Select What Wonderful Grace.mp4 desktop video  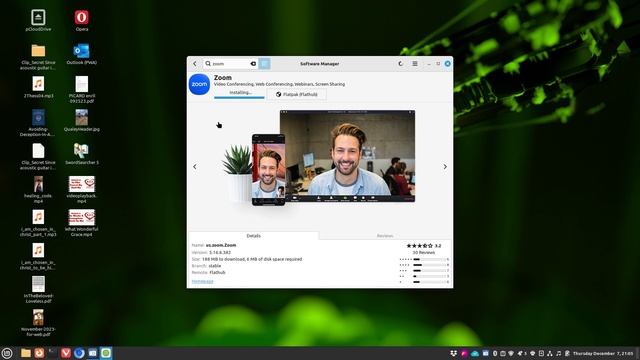tap(82, 223)
